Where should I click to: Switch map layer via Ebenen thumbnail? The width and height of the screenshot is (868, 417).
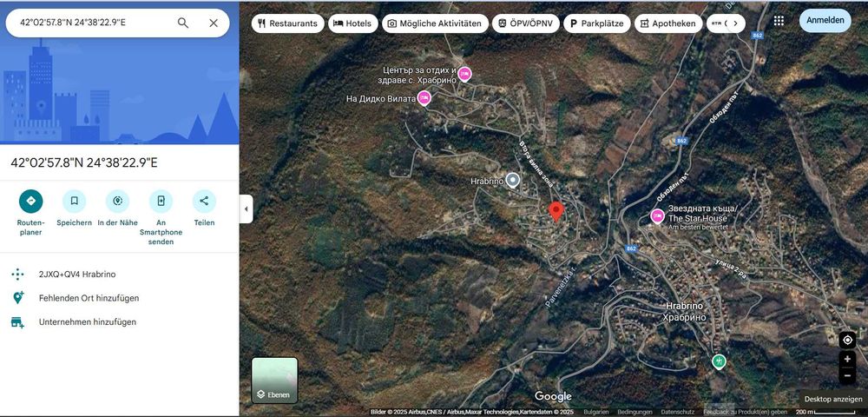pos(274,380)
